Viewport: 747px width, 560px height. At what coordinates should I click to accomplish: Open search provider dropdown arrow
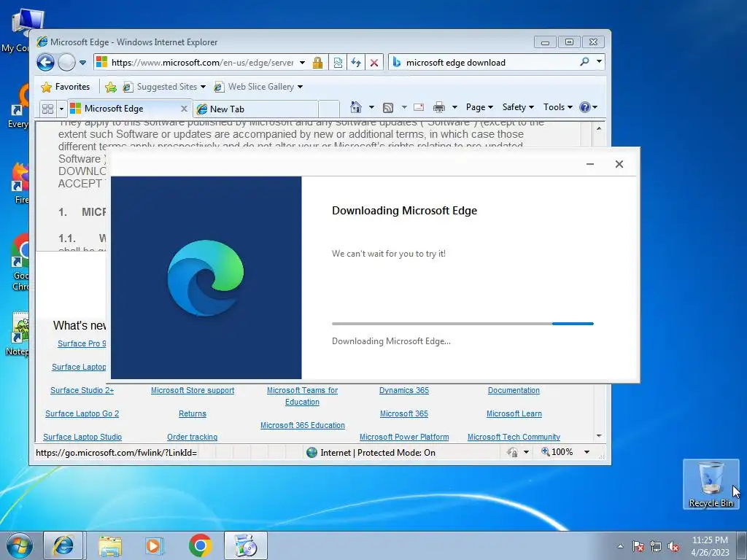(x=599, y=61)
